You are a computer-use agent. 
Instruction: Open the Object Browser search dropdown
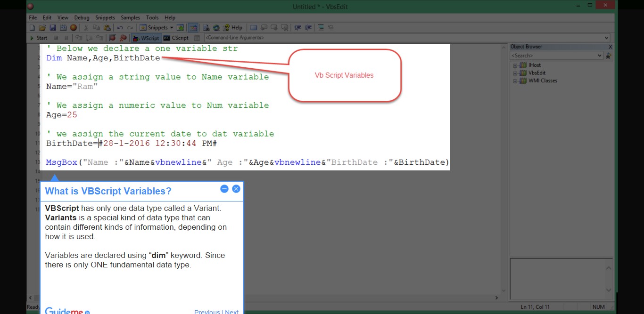(x=600, y=56)
